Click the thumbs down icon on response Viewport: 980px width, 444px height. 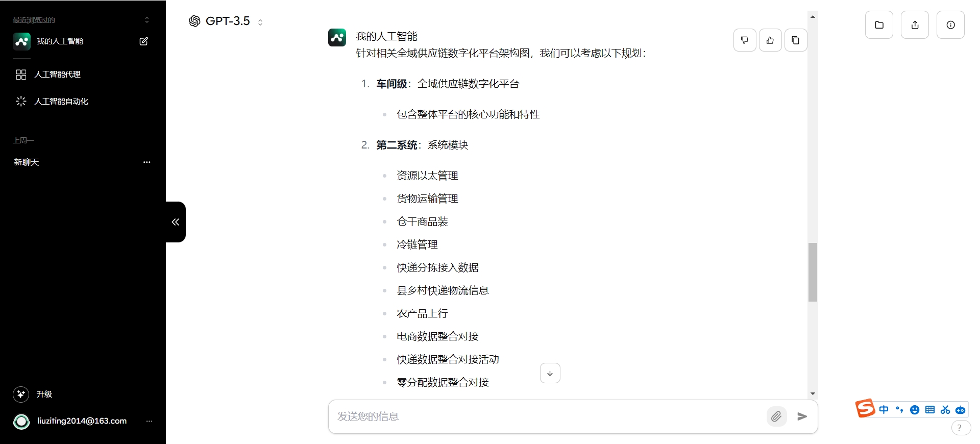(x=745, y=40)
